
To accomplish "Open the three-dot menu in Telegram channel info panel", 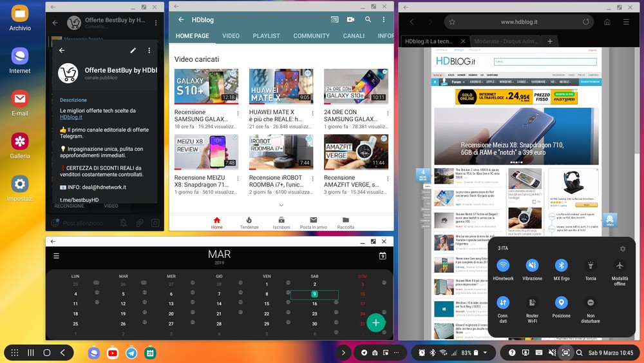I will point(149,50).
